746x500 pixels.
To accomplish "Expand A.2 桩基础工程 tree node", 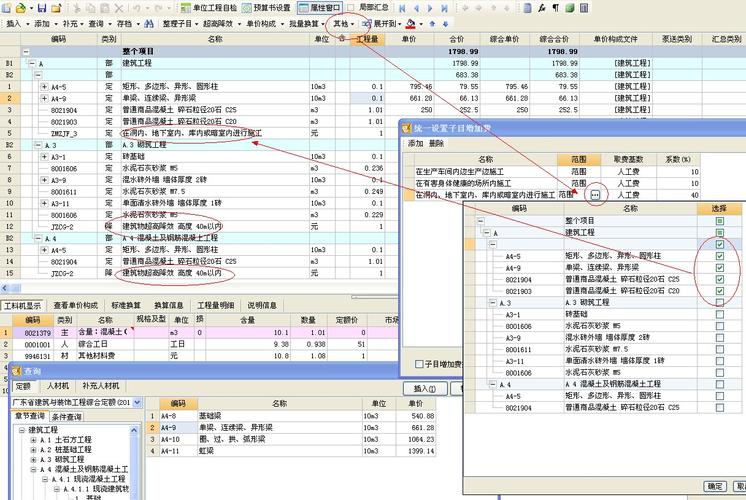I will click(33, 450).
